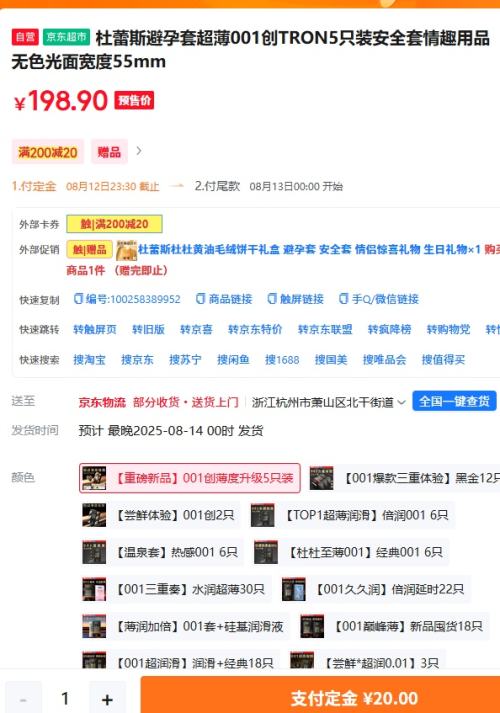Image resolution: width=500 pixels, height=713 pixels.
Task: Choose the 尝鲜体验 001创2只 variant
Action: [160, 515]
